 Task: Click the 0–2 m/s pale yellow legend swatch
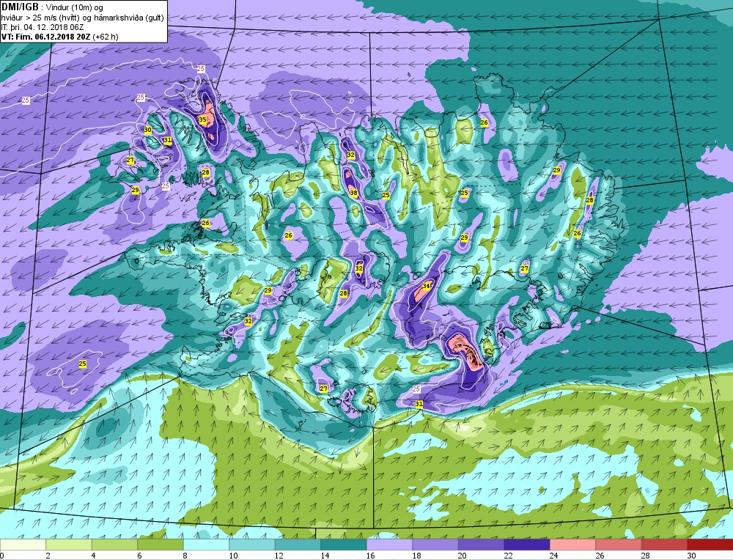click(x=23, y=545)
